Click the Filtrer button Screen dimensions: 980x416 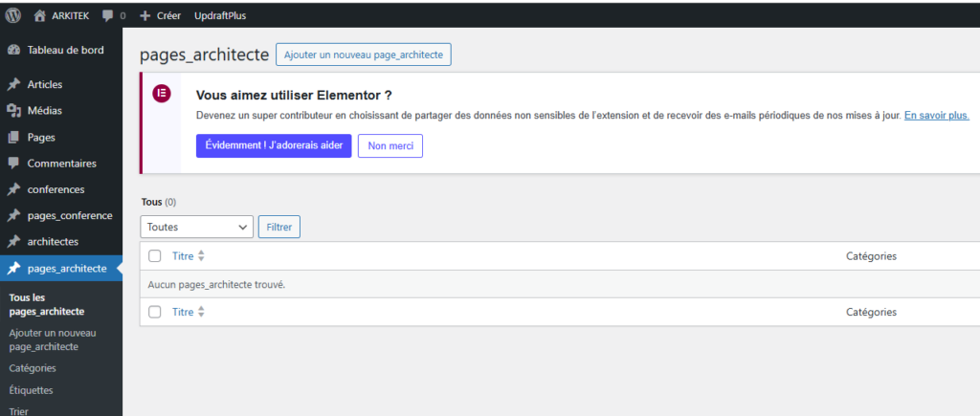[x=279, y=227]
